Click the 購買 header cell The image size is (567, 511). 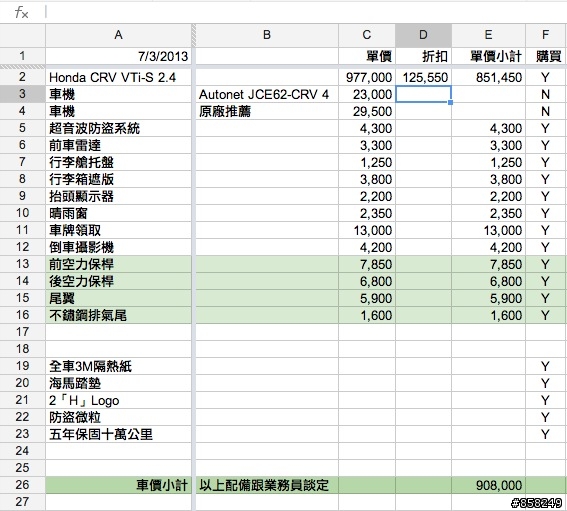[x=546, y=56]
